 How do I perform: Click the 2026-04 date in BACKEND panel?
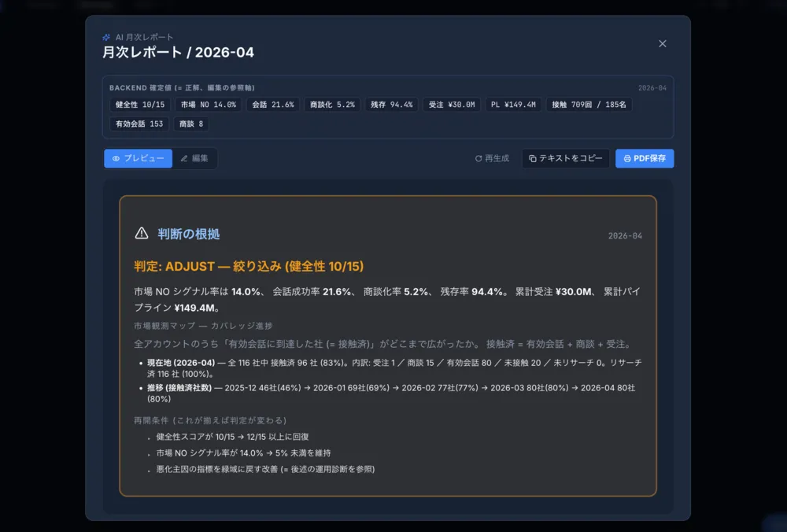[652, 88]
